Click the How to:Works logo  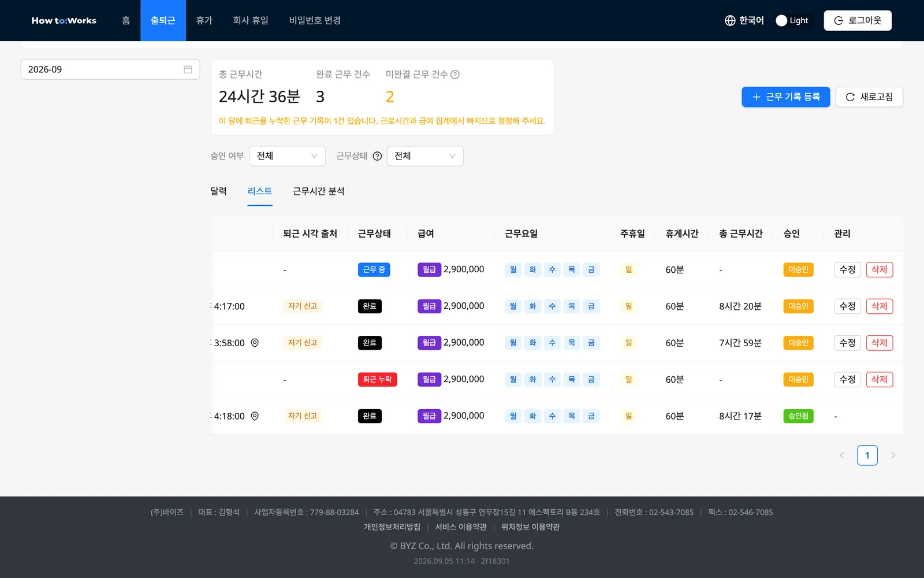tap(64, 21)
